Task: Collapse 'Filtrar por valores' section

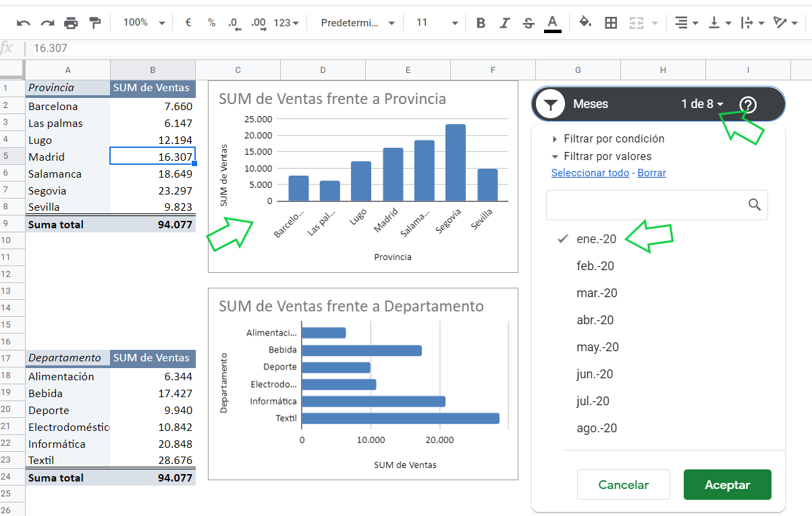Action: coord(601,156)
